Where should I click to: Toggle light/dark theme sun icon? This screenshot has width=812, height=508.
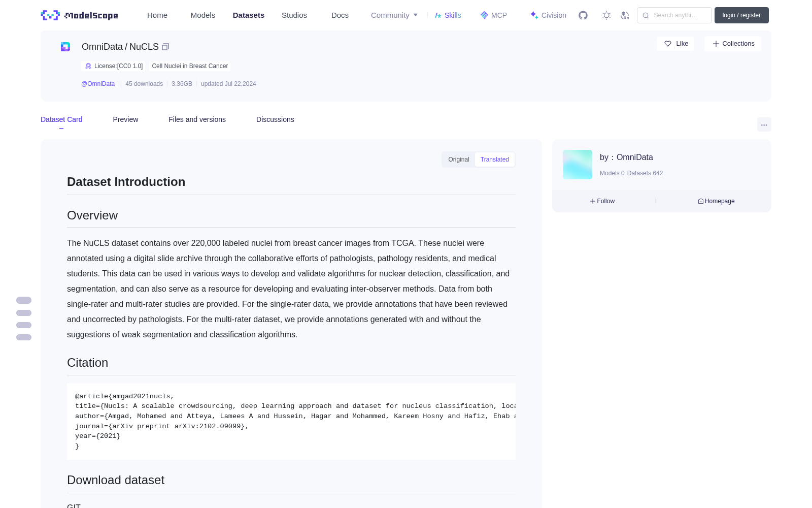[606, 15]
